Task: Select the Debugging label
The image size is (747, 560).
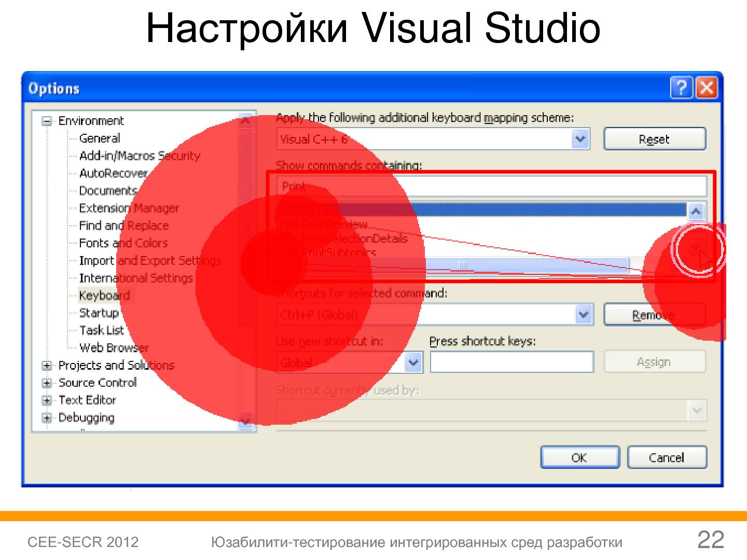Action: point(86,418)
